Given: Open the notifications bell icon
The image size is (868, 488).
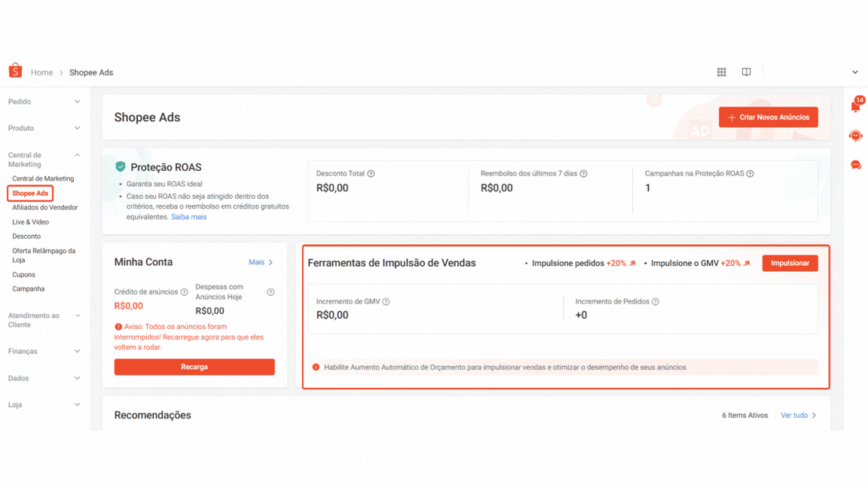Looking at the screenshot, I should pyautogui.click(x=855, y=107).
